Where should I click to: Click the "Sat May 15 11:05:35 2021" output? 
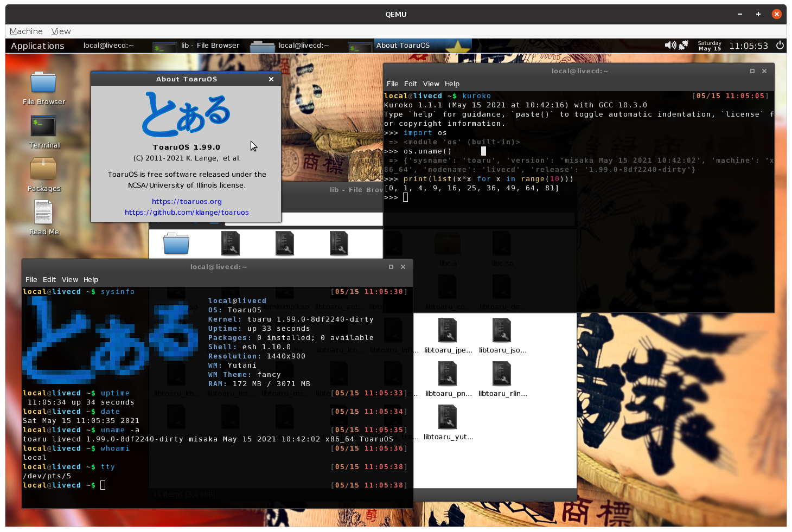[81, 421]
